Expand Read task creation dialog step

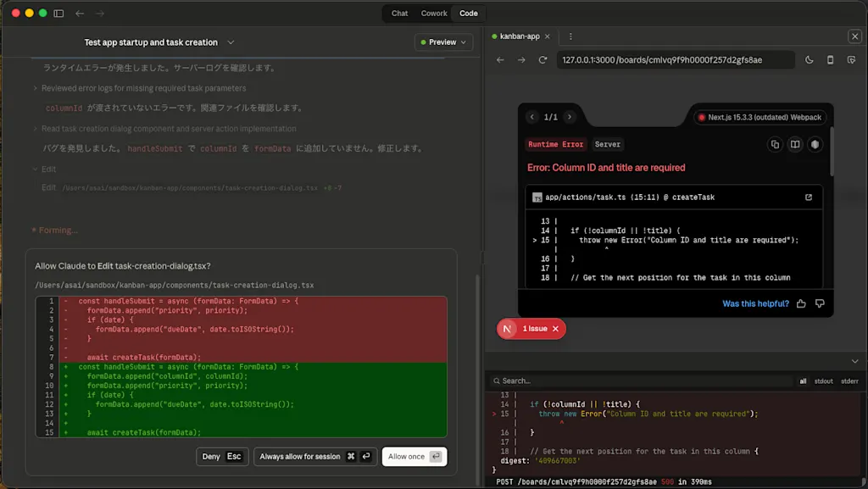[x=169, y=128]
